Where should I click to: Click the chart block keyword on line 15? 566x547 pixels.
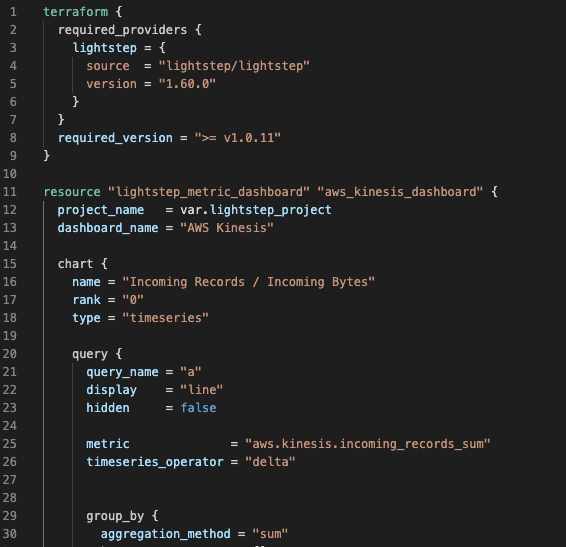tap(75, 264)
